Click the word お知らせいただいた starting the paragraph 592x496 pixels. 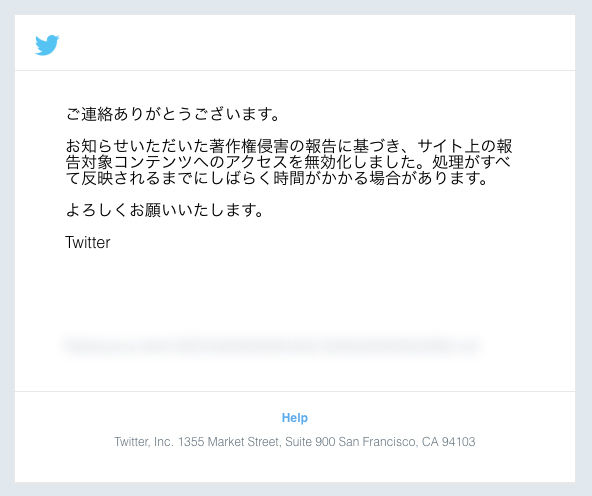(x=137, y=146)
